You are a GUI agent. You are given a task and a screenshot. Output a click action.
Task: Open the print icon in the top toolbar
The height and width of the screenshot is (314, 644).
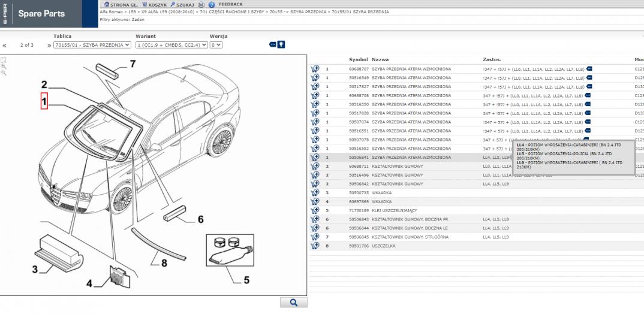tap(201, 5)
